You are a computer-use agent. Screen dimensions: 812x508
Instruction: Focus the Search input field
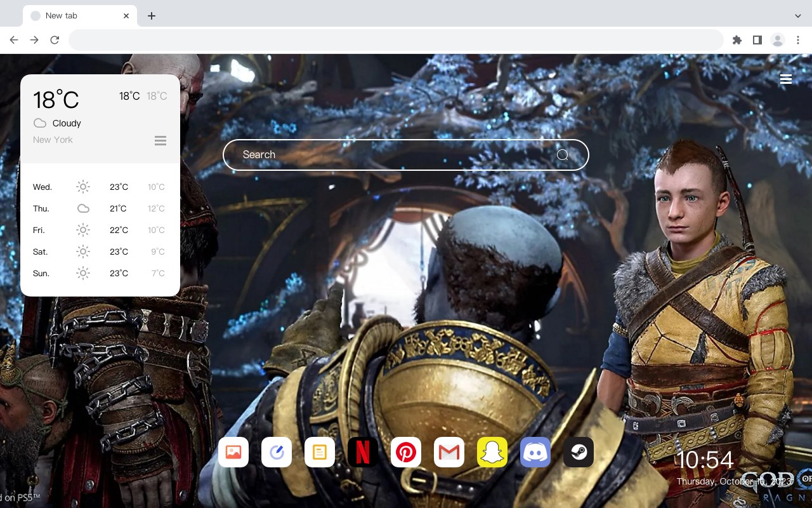tap(406, 155)
